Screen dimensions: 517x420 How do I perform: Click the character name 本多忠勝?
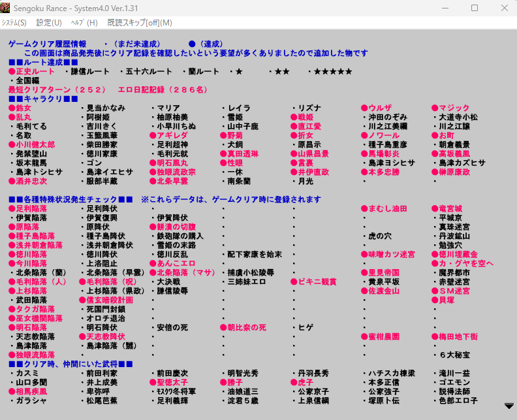pos(380,172)
